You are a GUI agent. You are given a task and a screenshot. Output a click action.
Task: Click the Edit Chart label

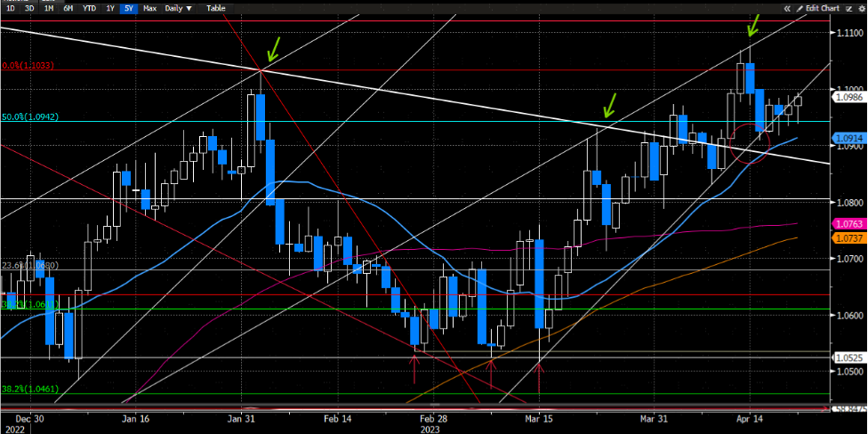coord(823,8)
